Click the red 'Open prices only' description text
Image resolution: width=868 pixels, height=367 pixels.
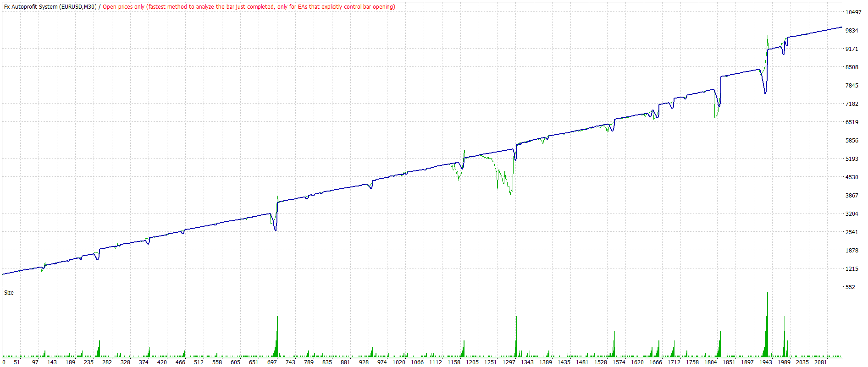[249, 7]
